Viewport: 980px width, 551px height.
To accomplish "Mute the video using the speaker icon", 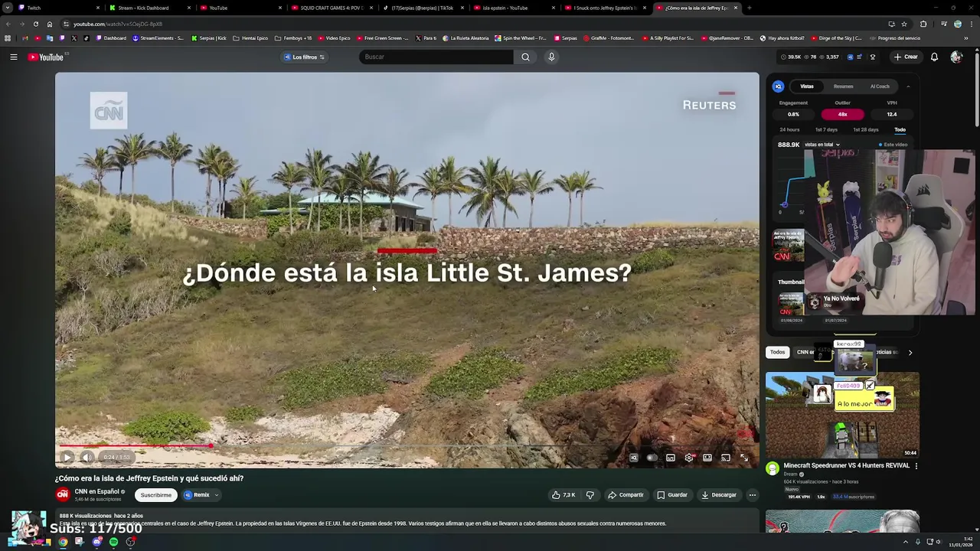I will [x=87, y=458].
